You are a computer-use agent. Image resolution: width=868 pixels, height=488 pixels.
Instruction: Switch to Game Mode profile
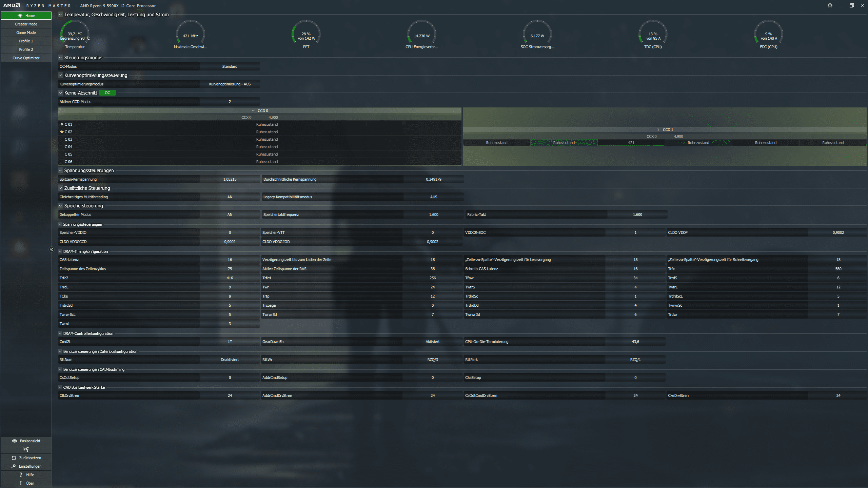[26, 33]
